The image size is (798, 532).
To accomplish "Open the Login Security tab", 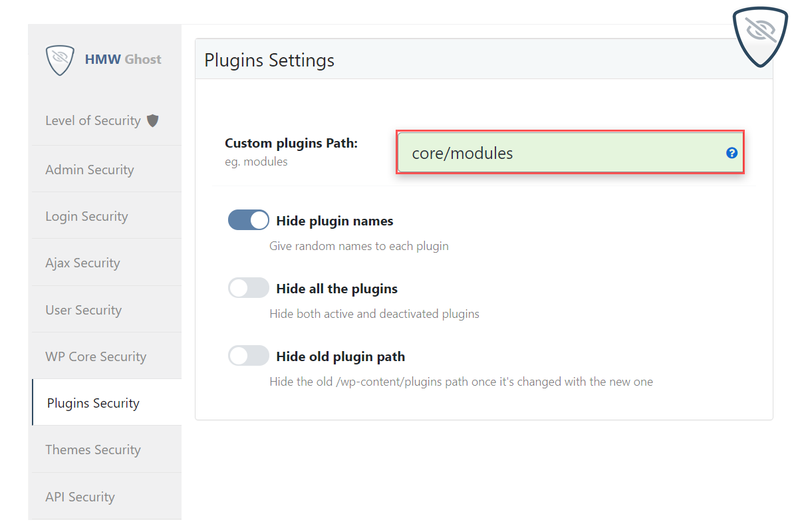I will click(86, 216).
